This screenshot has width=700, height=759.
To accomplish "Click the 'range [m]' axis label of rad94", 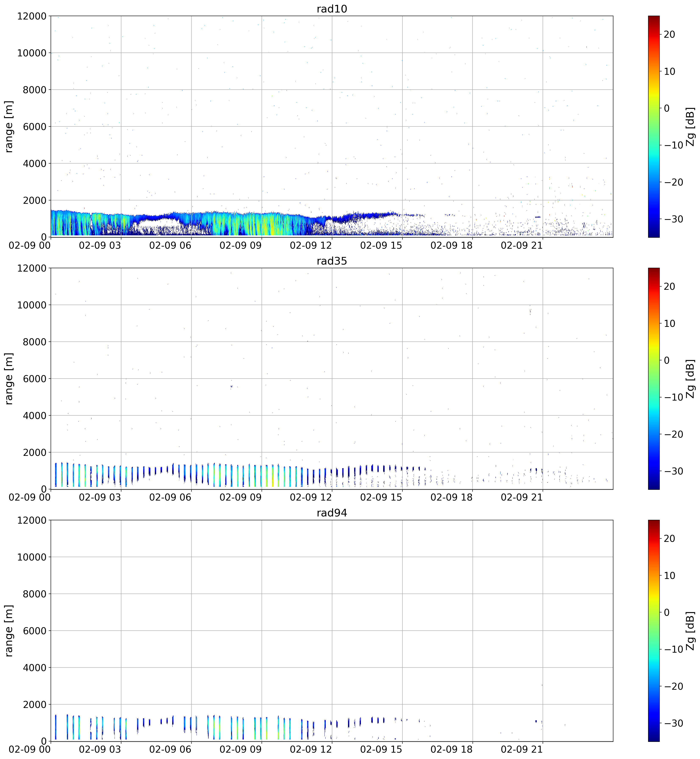I will (9, 631).
